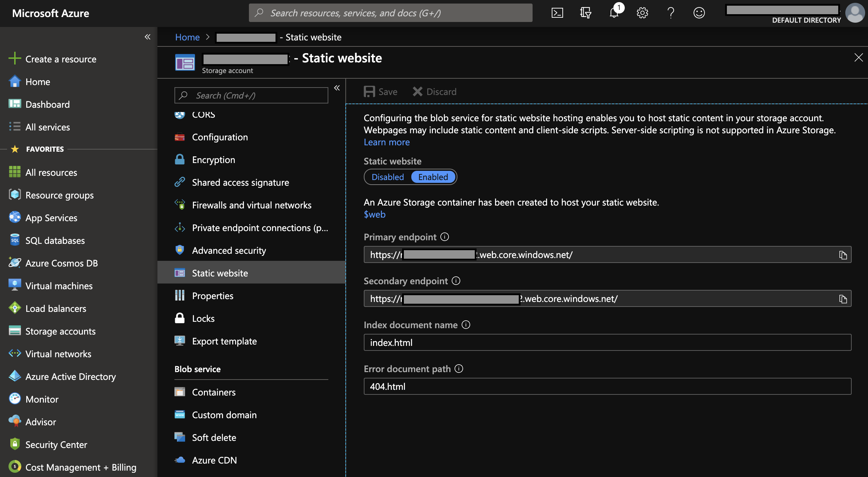Click the Primary endpoint URL field
This screenshot has height=477, width=868.
point(607,255)
